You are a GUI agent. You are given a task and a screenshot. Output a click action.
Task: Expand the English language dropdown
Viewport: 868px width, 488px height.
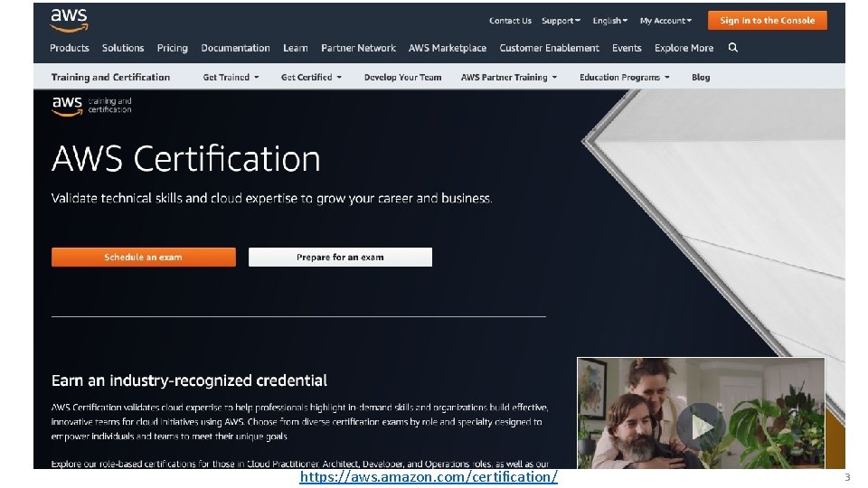610,21
